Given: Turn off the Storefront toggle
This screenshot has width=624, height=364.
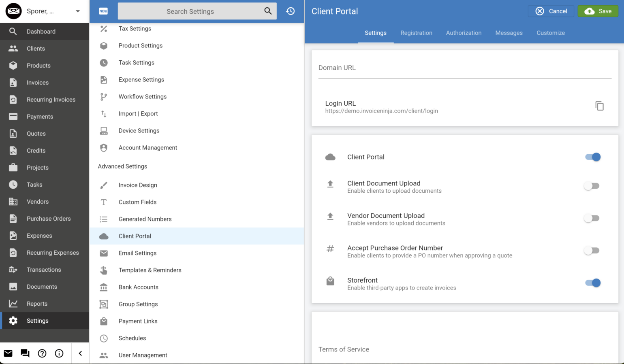Looking at the screenshot, I should pos(593,283).
